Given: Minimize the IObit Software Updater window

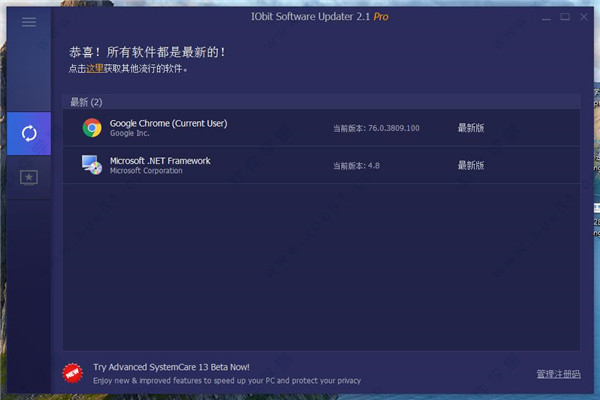Looking at the screenshot, I should click(x=546, y=17).
